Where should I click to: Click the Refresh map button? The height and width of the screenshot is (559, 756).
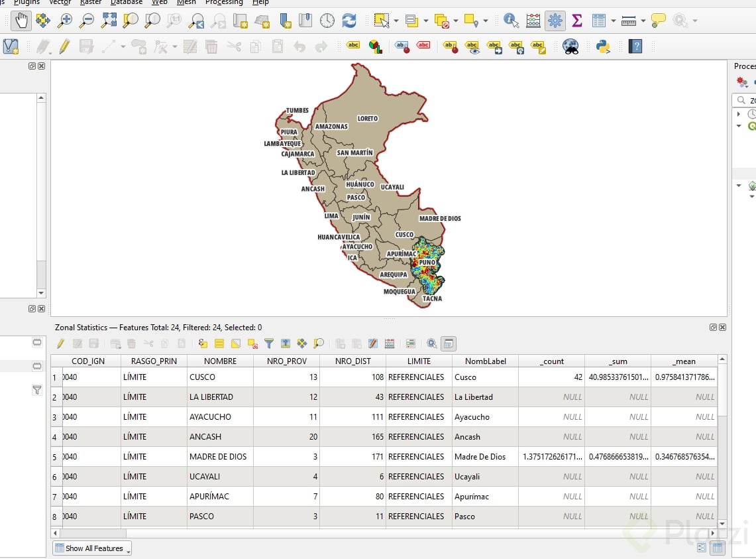click(349, 21)
